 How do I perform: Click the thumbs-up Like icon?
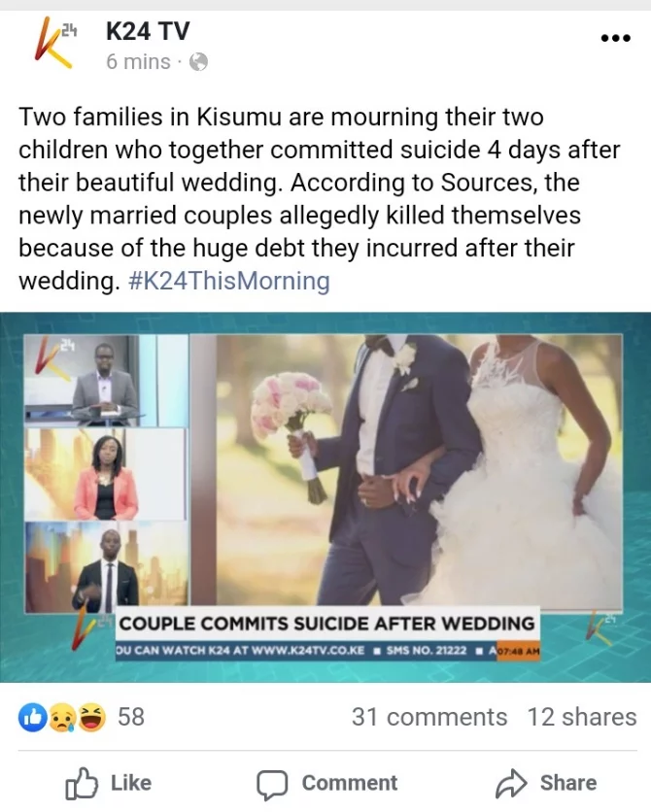[x=82, y=783]
